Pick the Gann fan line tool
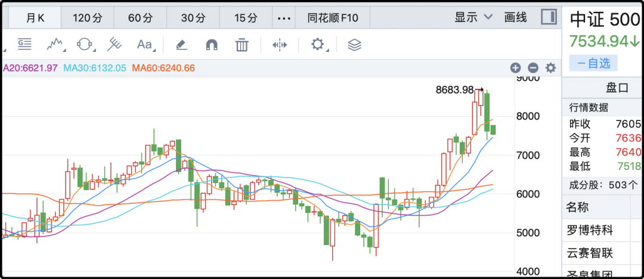The height and width of the screenshot is (279, 644). coord(114,44)
